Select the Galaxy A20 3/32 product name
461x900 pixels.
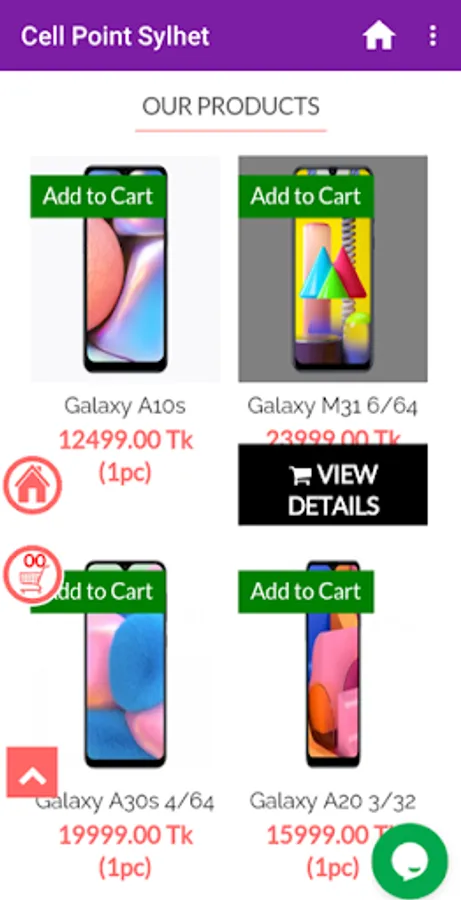click(x=333, y=801)
